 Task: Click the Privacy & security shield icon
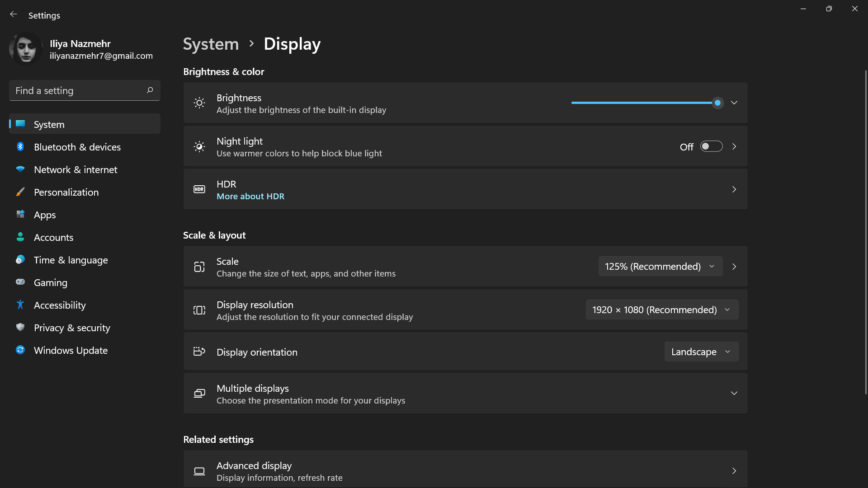20,327
